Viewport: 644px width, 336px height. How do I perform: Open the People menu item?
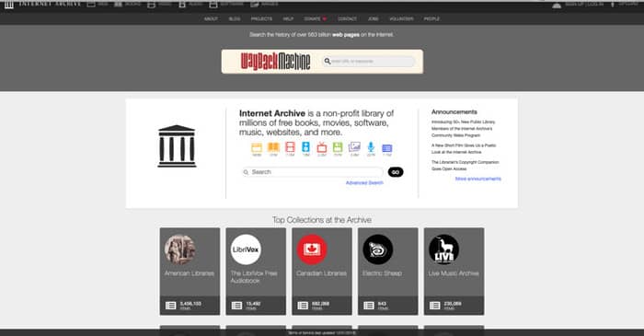pyautogui.click(x=431, y=19)
